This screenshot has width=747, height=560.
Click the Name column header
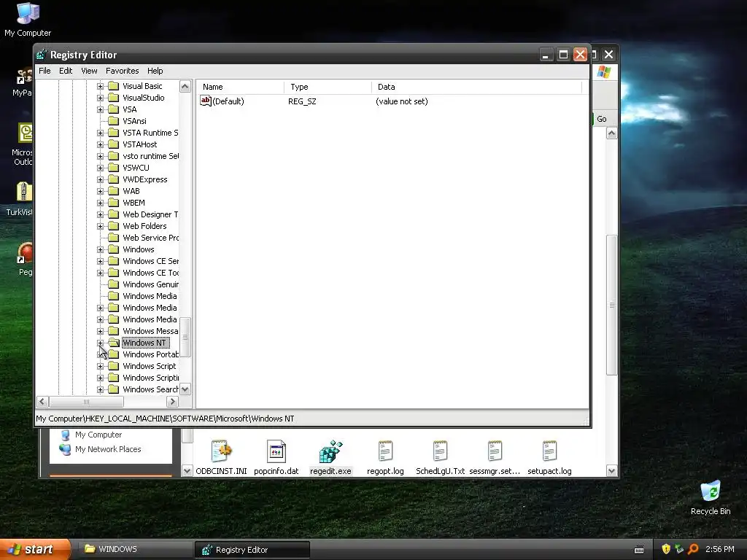pyautogui.click(x=241, y=87)
